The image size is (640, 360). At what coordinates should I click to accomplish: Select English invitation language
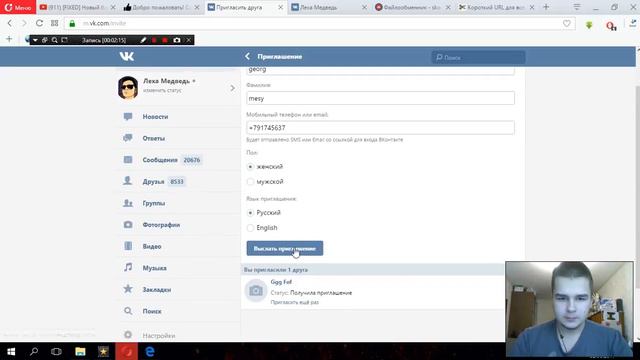[250, 228]
